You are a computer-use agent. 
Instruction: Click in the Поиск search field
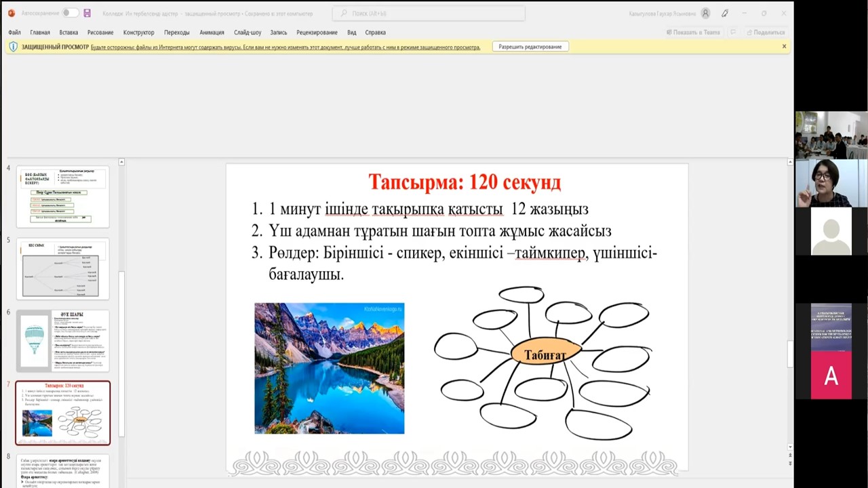(429, 13)
